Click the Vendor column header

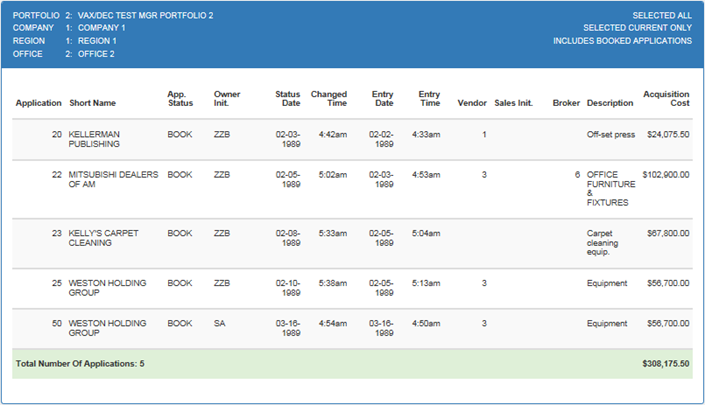[x=472, y=103]
